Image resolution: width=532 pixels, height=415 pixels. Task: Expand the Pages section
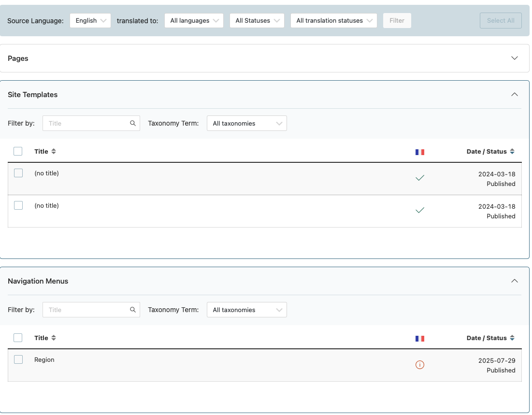pyautogui.click(x=515, y=58)
